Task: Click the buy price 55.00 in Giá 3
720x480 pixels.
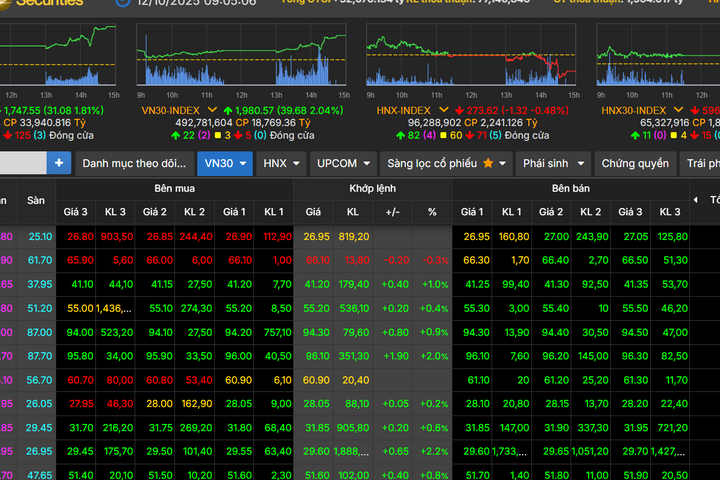Action: tap(80, 308)
